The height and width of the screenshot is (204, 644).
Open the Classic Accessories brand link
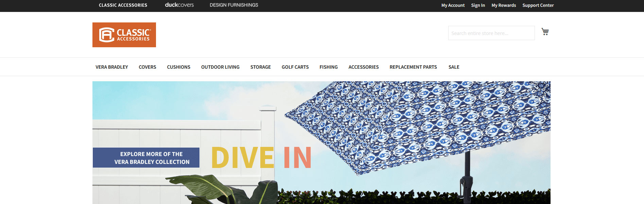click(x=123, y=5)
